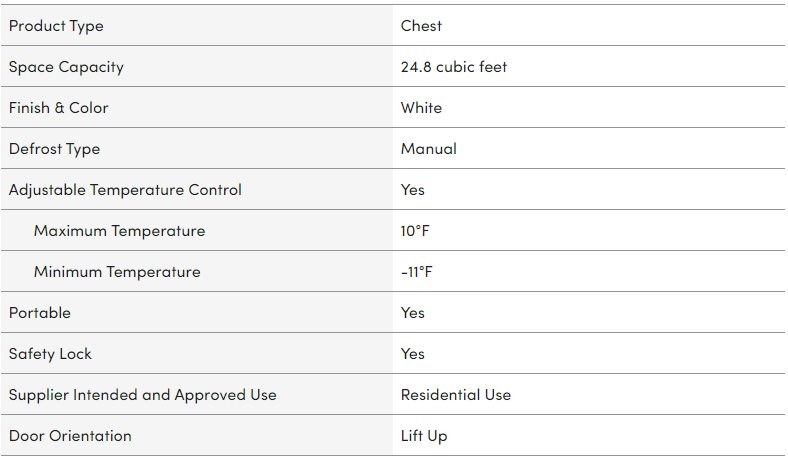Click the Door Orientation label
The height and width of the screenshot is (460, 788).
(x=70, y=436)
